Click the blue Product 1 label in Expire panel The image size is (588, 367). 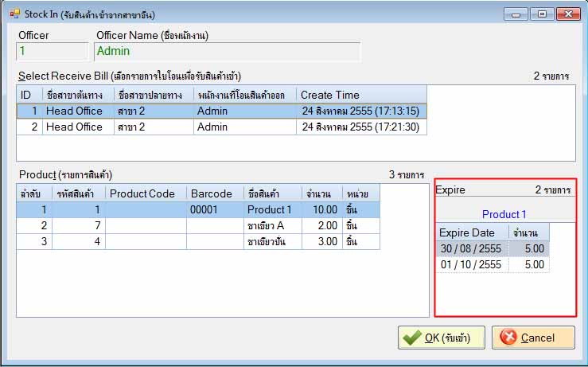click(x=504, y=214)
